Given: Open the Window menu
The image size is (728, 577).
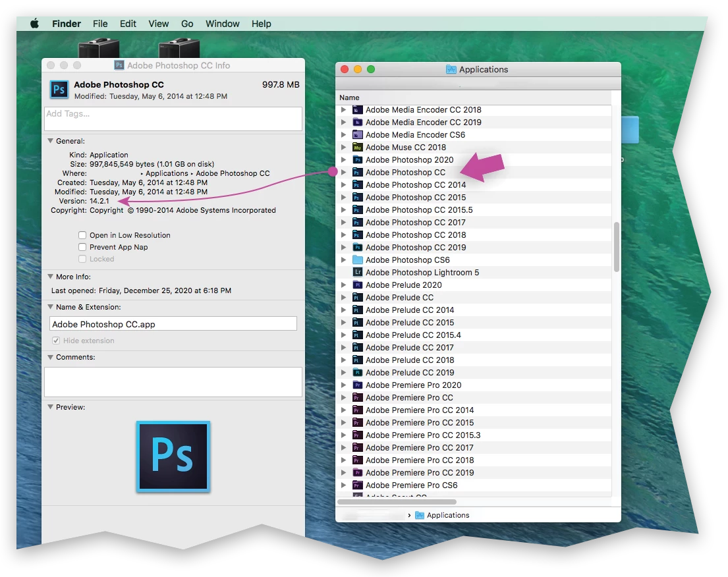Looking at the screenshot, I should point(223,24).
